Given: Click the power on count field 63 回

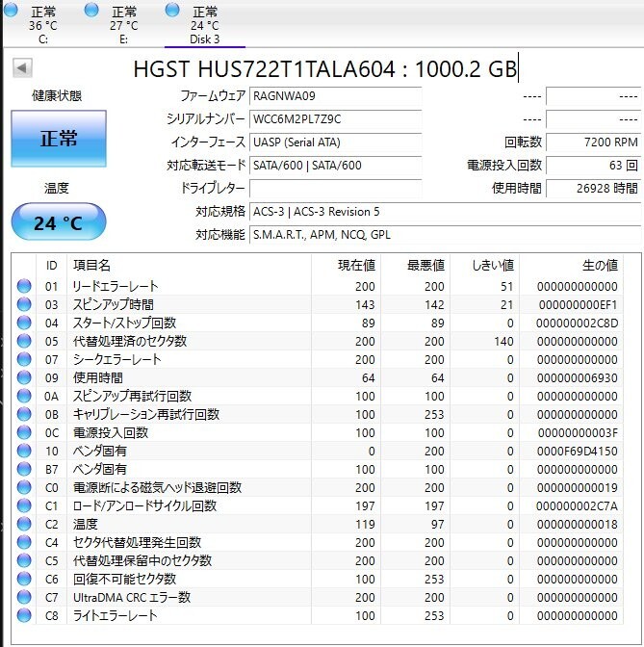Looking at the screenshot, I should pyautogui.click(x=593, y=166).
